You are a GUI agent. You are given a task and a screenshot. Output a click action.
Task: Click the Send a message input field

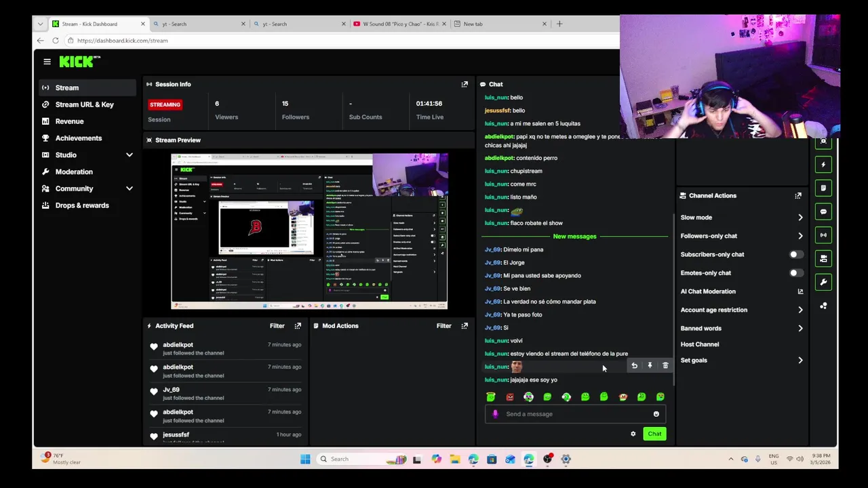[x=575, y=414]
